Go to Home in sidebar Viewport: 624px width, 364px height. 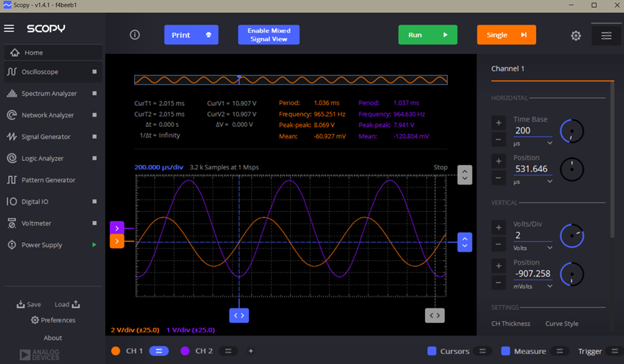(x=53, y=53)
